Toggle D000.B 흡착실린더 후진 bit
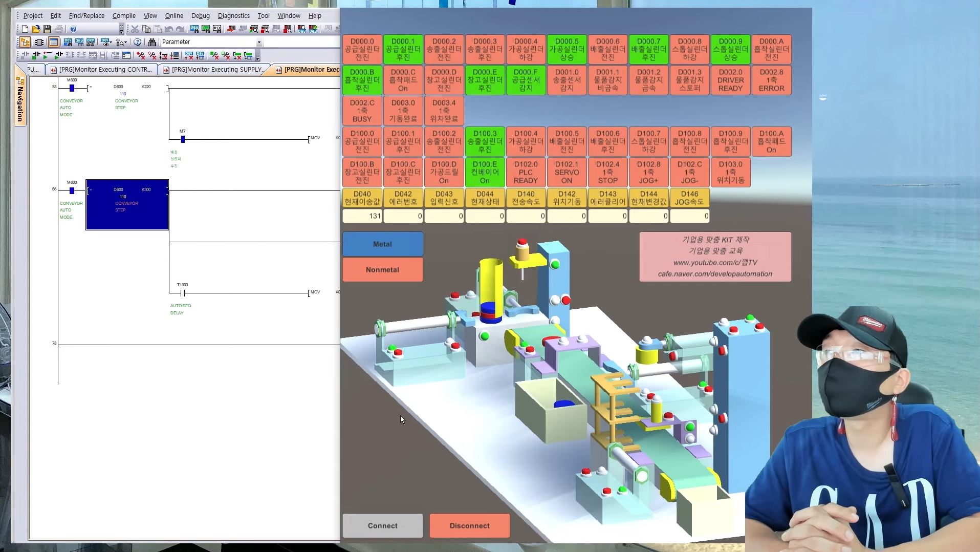The image size is (980, 552). pos(362,80)
